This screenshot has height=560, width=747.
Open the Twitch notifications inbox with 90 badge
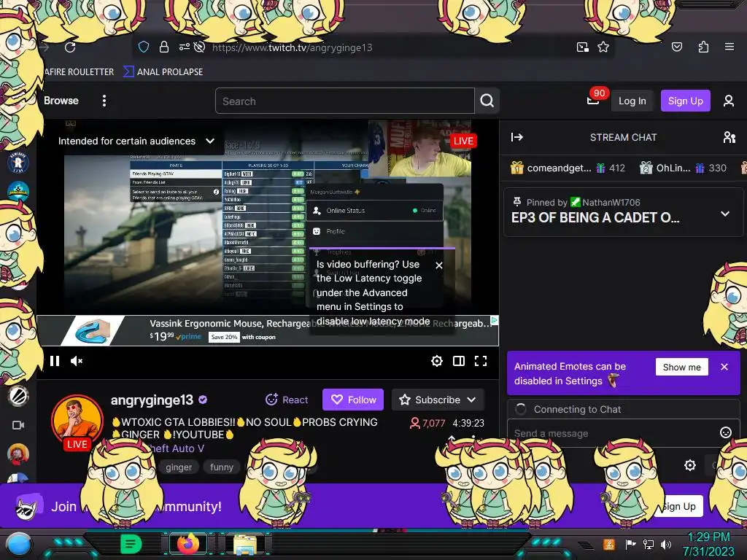[593, 99]
